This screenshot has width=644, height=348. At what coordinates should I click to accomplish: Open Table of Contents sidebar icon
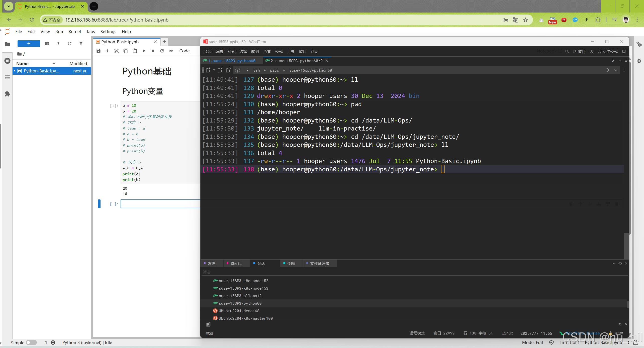click(x=7, y=77)
